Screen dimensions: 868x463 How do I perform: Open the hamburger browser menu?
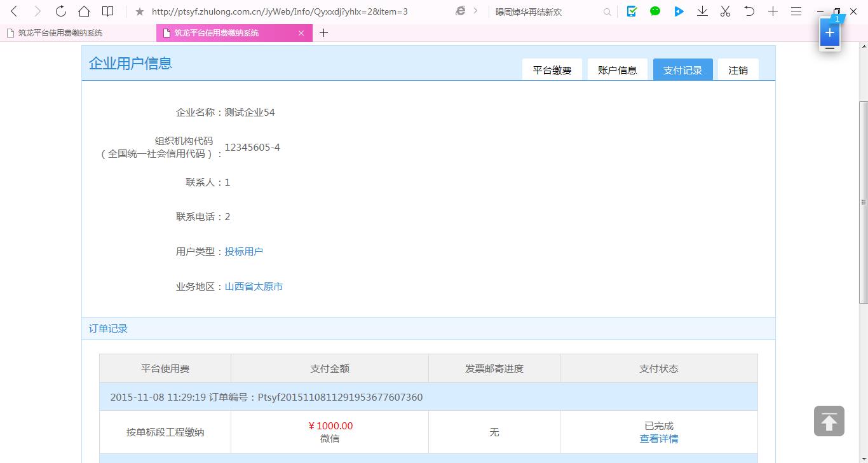[796, 11]
